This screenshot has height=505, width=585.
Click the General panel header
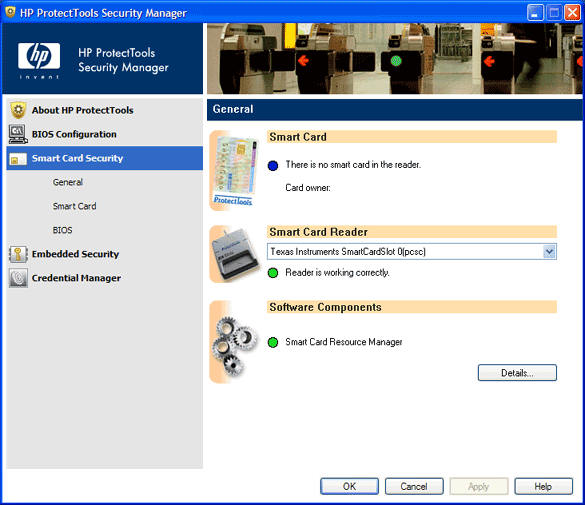click(394, 109)
